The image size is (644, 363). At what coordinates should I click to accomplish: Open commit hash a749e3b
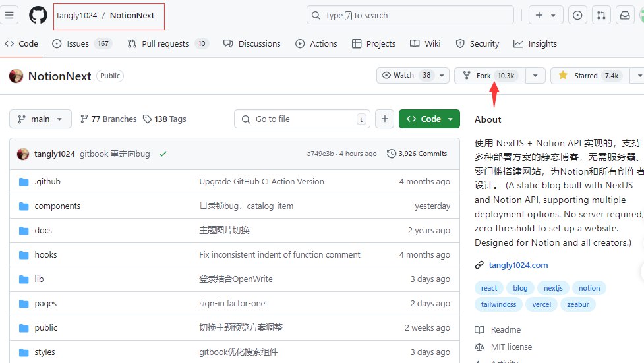coord(320,154)
